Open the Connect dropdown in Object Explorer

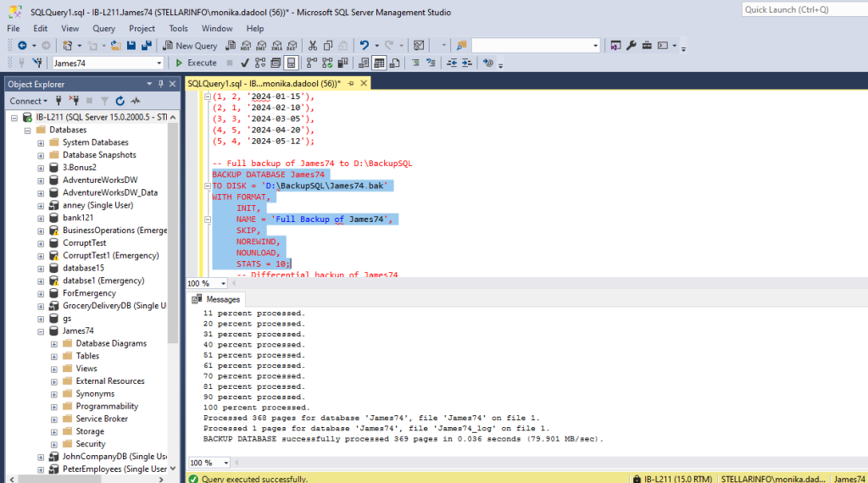click(28, 101)
